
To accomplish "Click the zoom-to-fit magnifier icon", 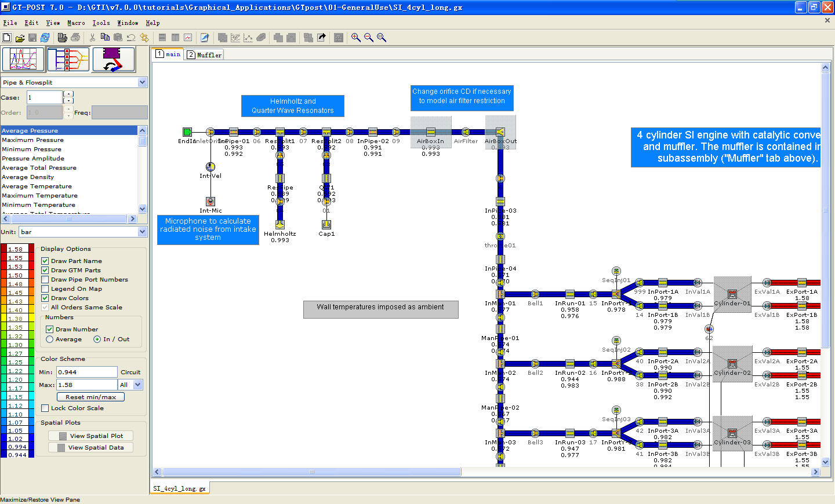I will (x=382, y=38).
